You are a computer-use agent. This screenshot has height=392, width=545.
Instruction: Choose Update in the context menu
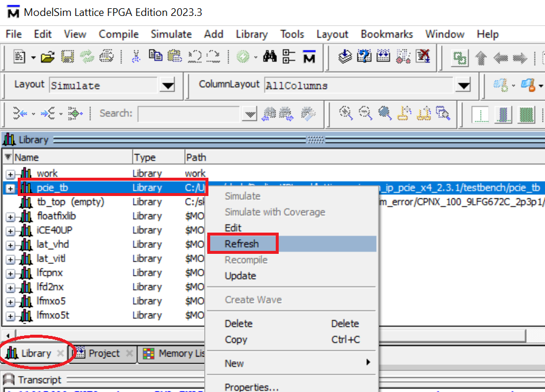tap(292, 276)
